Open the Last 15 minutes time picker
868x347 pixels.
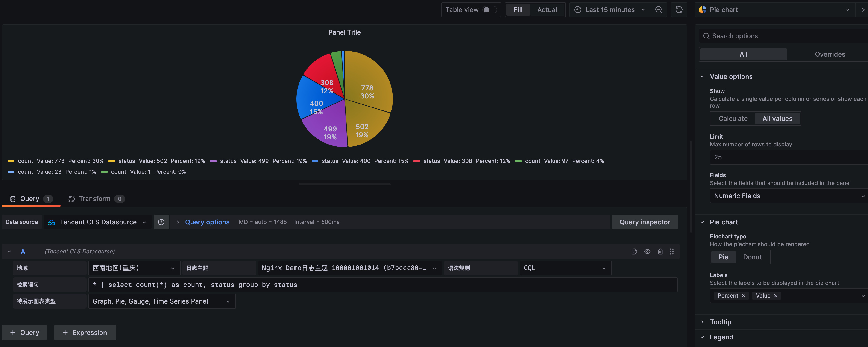coord(610,10)
